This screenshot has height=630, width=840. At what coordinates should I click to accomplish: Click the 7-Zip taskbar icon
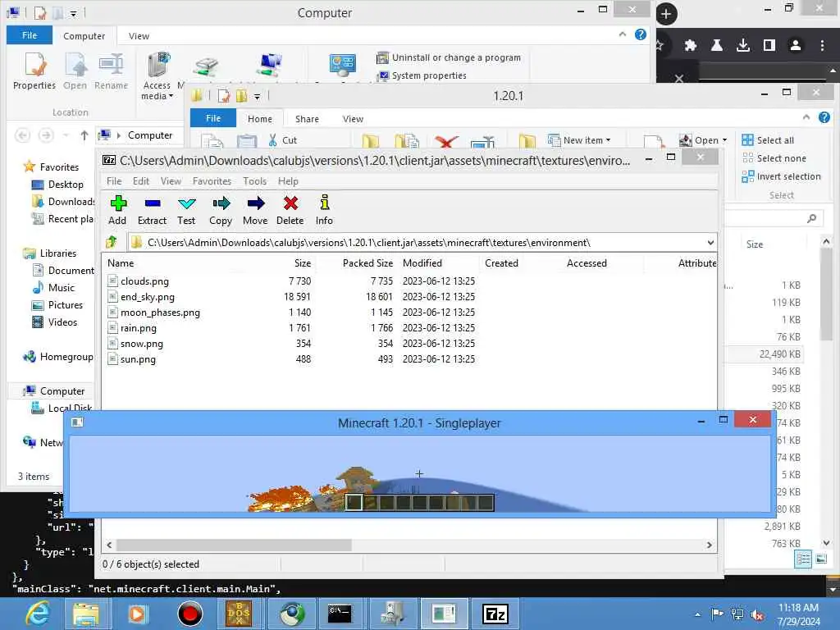click(x=495, y=614)
